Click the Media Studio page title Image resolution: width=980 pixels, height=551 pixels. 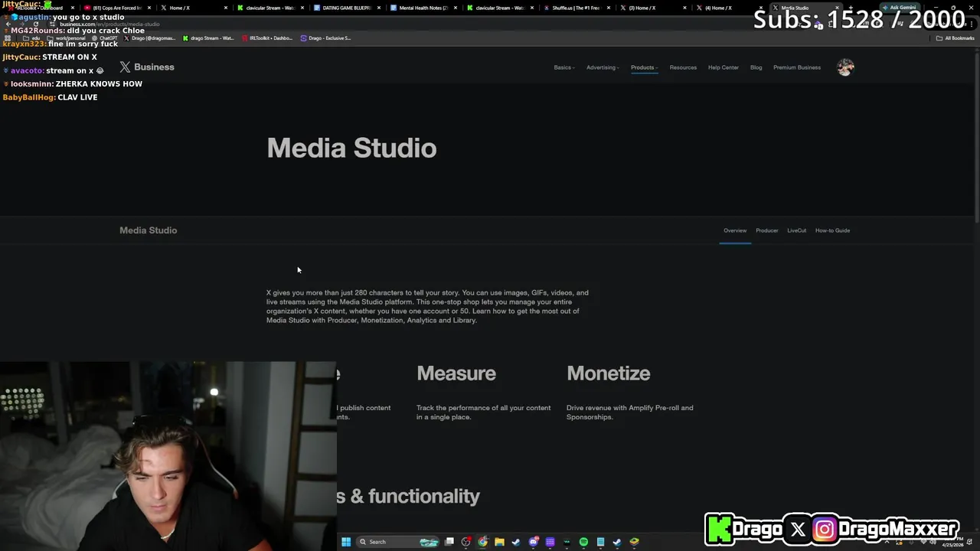pos(351,148)
